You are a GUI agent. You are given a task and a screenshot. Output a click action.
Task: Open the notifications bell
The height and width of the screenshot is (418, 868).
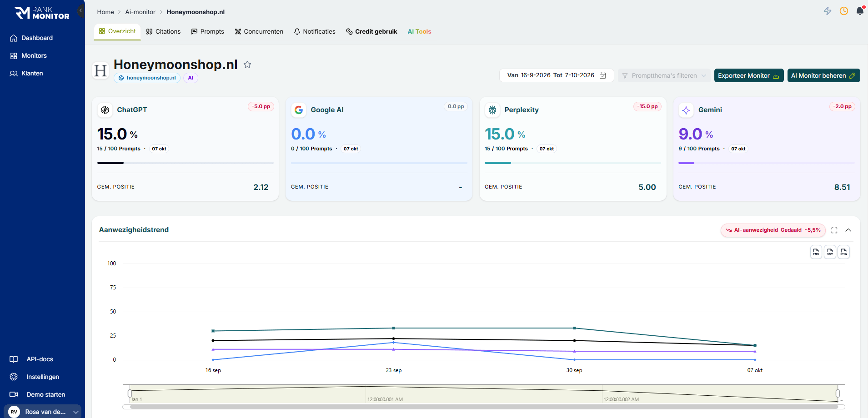tap(860, 11)
